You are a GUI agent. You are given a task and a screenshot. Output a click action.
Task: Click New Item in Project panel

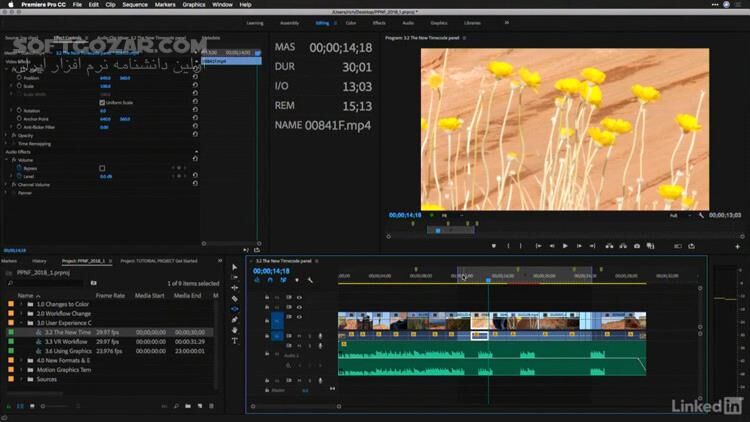click(x=200, y=406)
